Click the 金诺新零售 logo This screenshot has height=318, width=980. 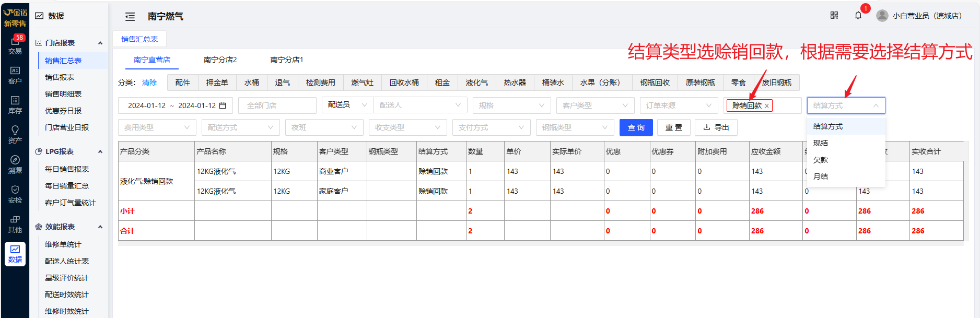pos(15,17)
